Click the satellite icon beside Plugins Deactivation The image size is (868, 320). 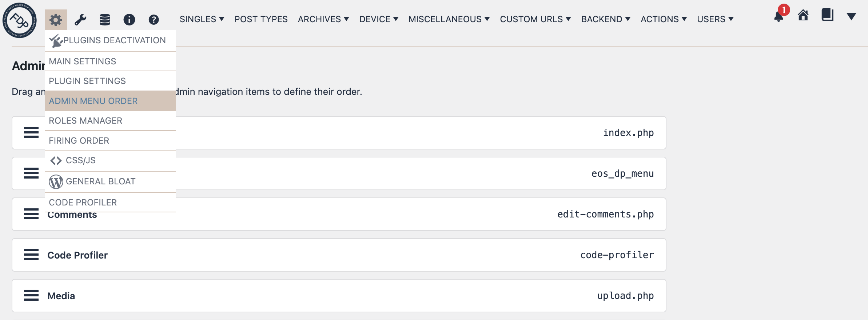(56, 40)
